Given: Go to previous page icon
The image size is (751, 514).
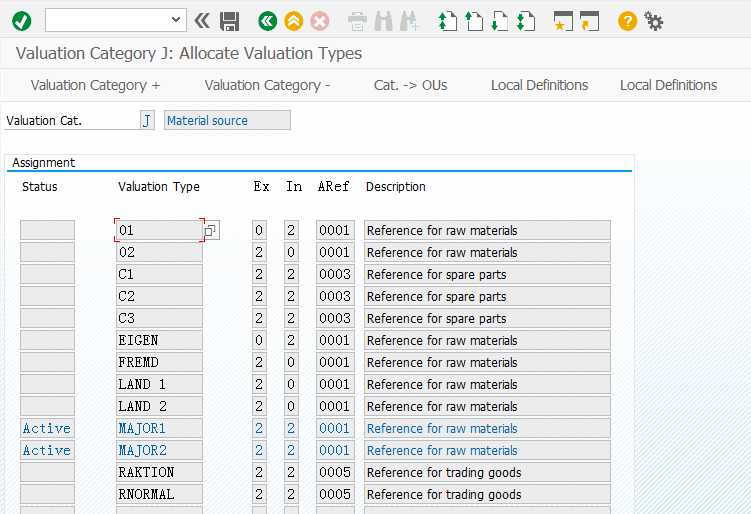Looking at the screenshot, I should point(474,21).
